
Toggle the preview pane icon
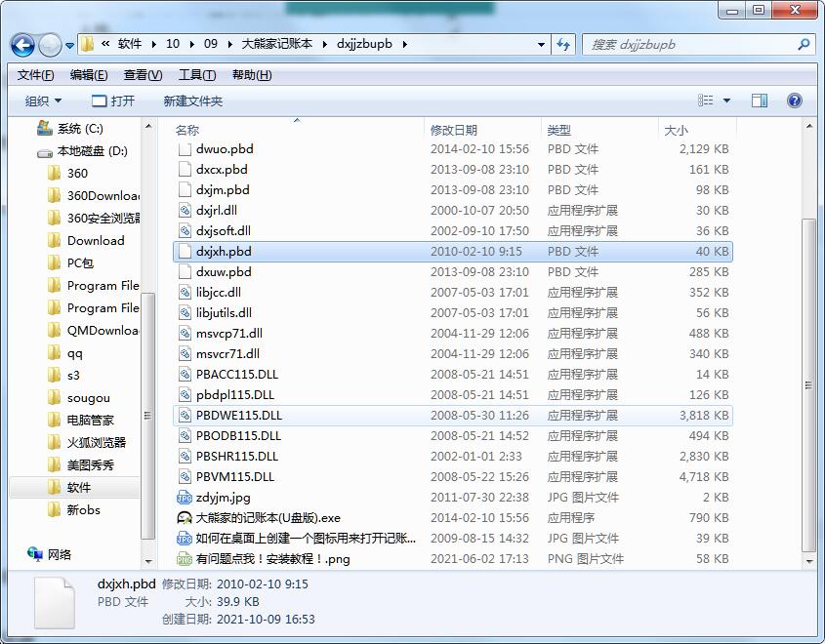pos(760,101)
